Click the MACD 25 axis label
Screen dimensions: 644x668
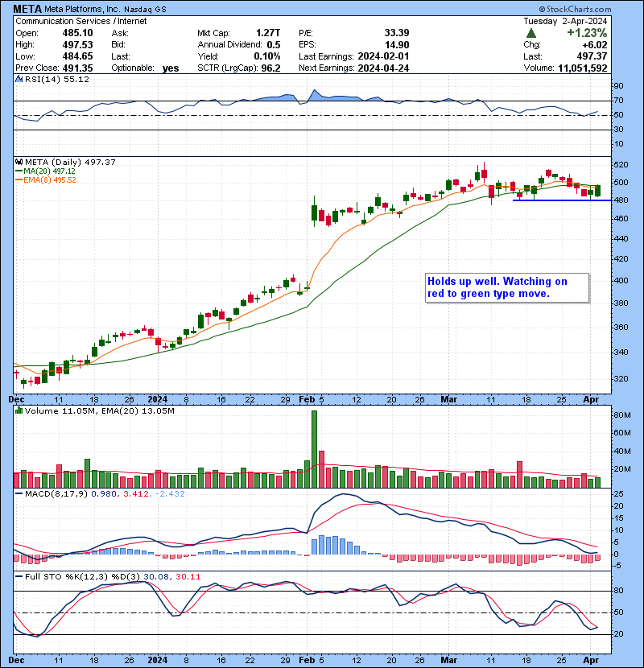(x=618, y=494)
